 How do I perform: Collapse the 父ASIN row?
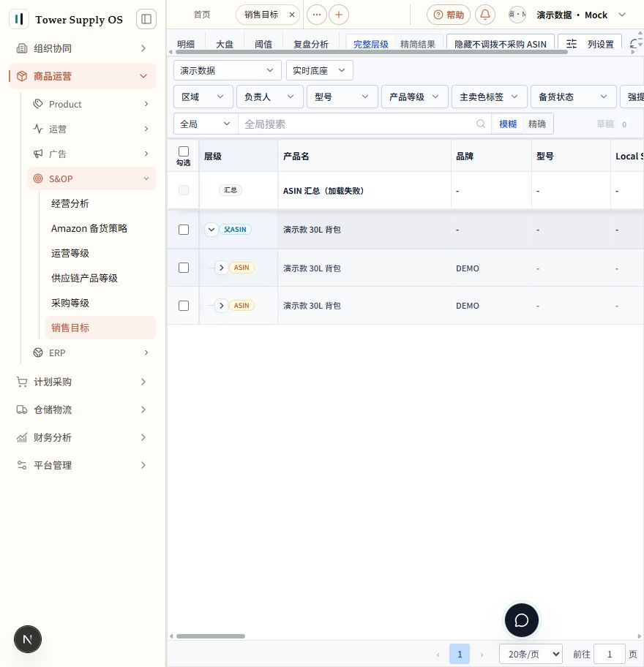[211, 230]
